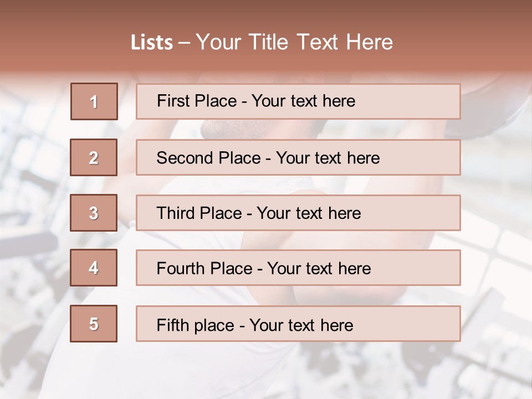Screen dimensions: 532x399
Task: Click the bold word Lists in title
Action: click(x=151, y=43)
